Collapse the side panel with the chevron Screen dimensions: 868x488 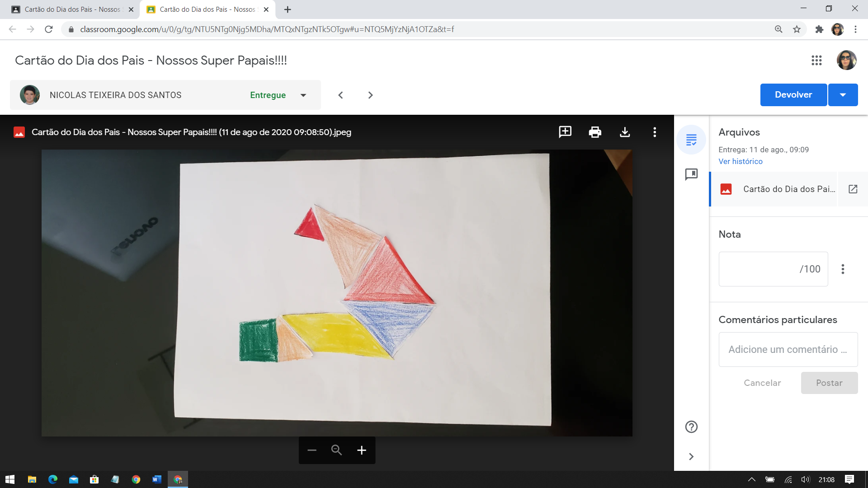coord(691,456)
